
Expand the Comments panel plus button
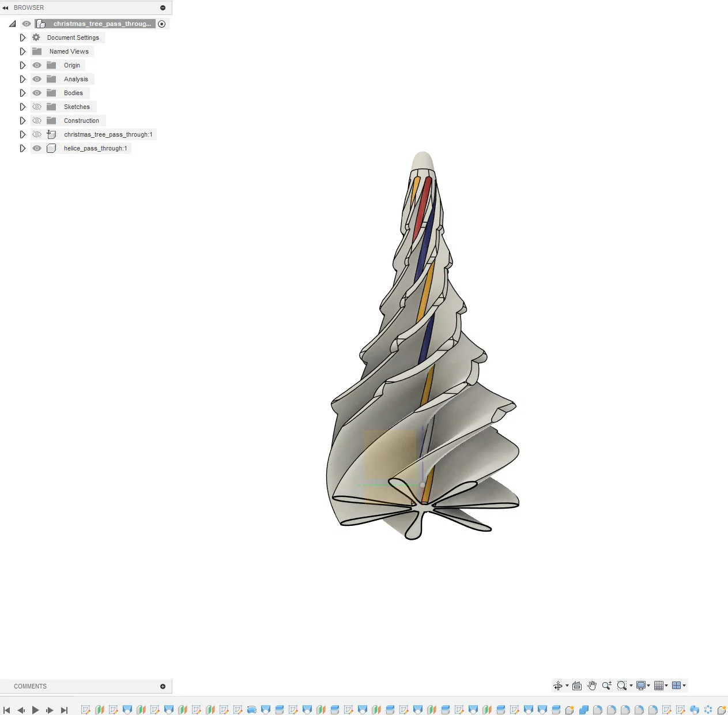163,686
